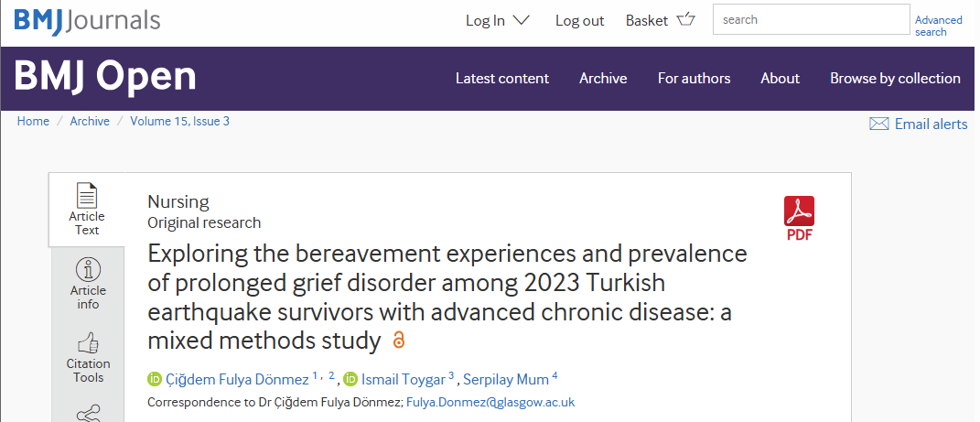This screenshot has height=422, width=980.
Task: Click Çiğdem Fulya Dönmez's ORCID icon
Action: tap(155, 379)
